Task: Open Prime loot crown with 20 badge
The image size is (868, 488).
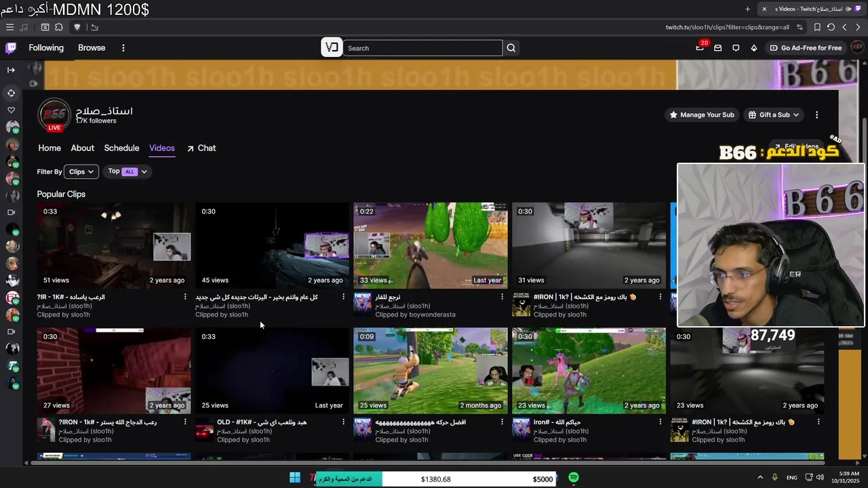Action: click(700, 47)
